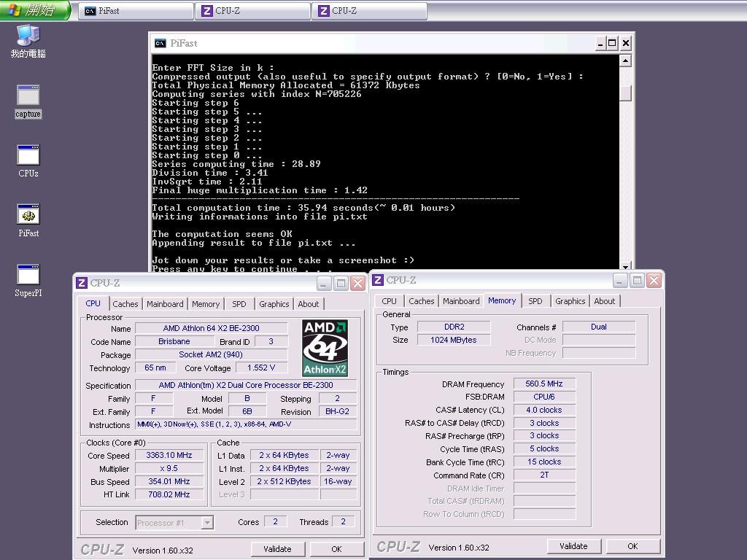Click the DRAM Frequency value 560.5 MHz
747x560 pixels.
(544, 384)
